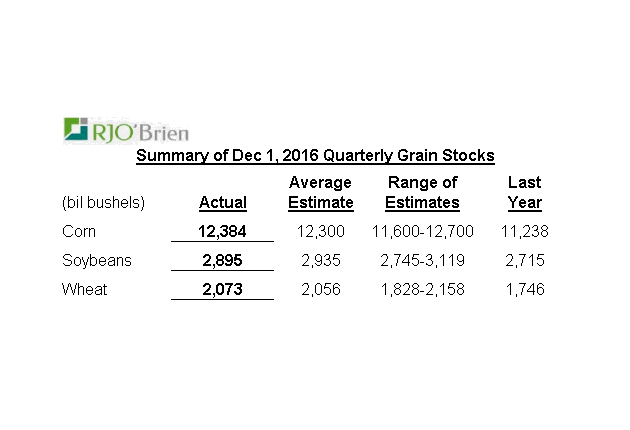
Task: Select Soybeans actual value 2,895
Action: 222,261
